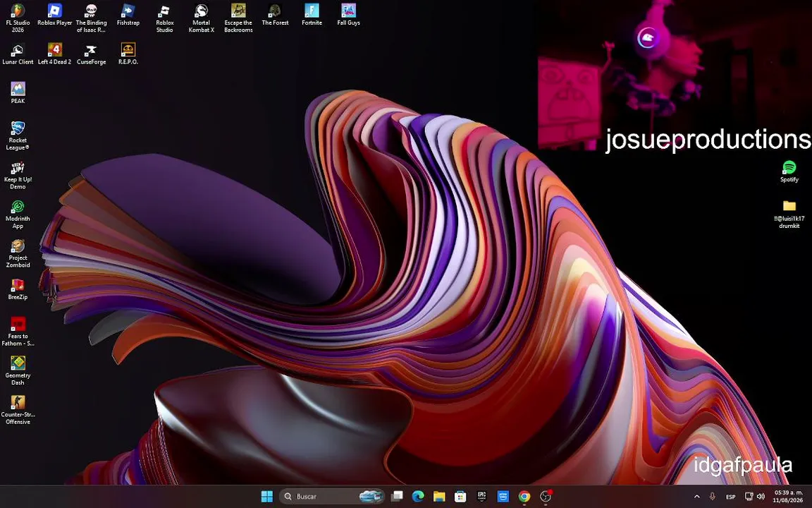The image size is (812, 508).
Task: Select the Modrinth App shortcut
Action: 18,214
